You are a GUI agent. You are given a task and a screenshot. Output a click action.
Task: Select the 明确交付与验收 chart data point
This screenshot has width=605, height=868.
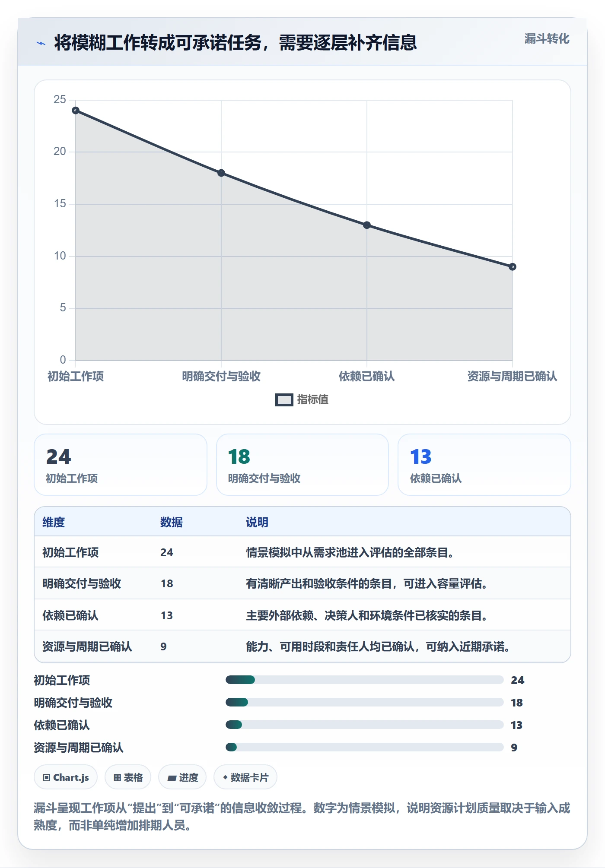(x=221, y=173)
